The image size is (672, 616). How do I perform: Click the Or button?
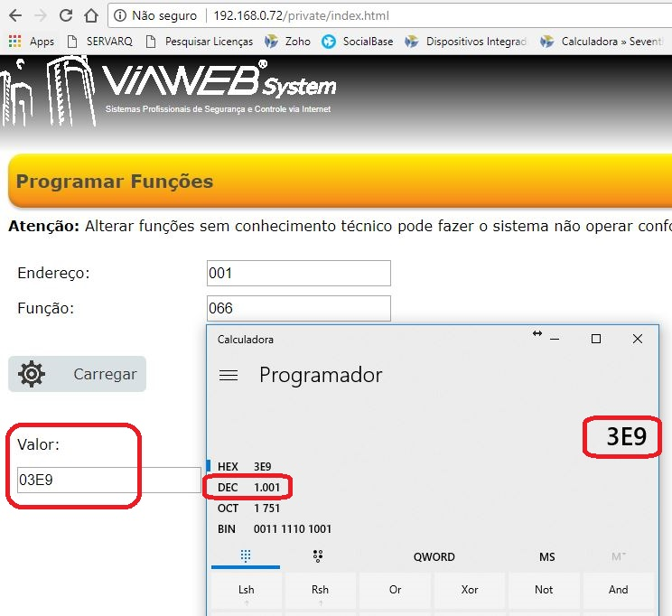395,591
